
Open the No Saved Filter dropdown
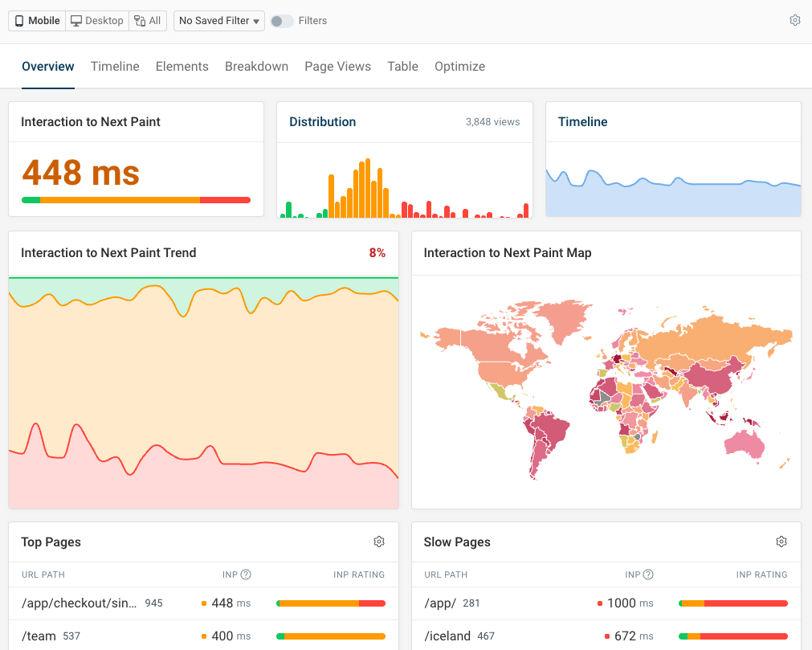pyautogui.click(x=219, y=21)
